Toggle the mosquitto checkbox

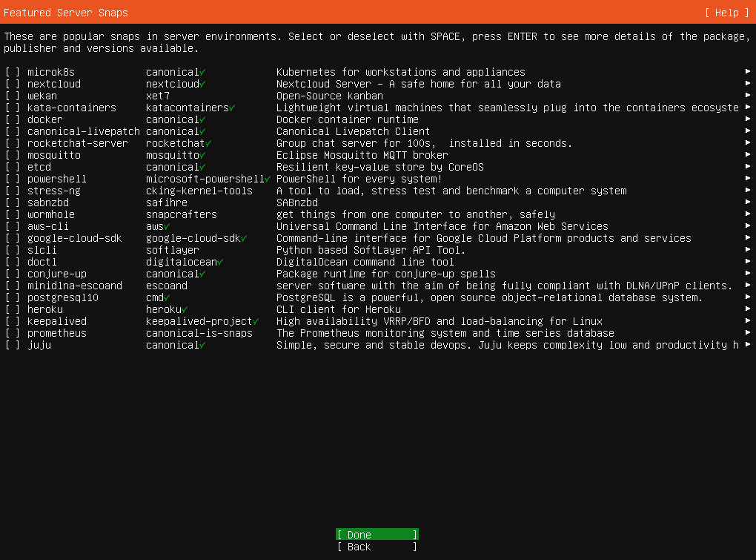pyautogui.click(x=13, y=155)
